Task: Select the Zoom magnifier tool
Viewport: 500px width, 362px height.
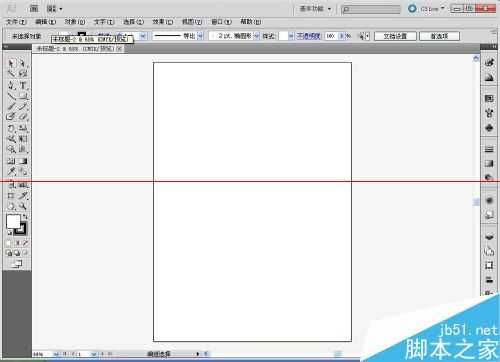Action: tap(23, 206)
